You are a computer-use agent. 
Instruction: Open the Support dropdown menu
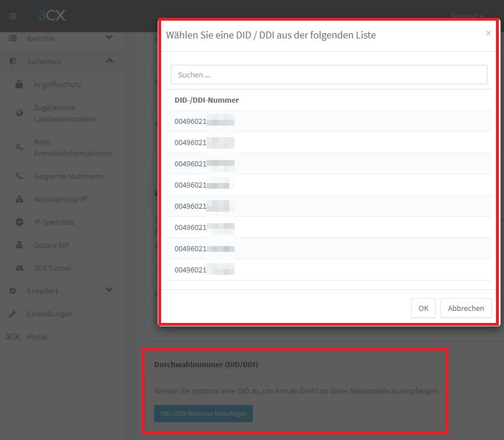click(x=466, y=15)
